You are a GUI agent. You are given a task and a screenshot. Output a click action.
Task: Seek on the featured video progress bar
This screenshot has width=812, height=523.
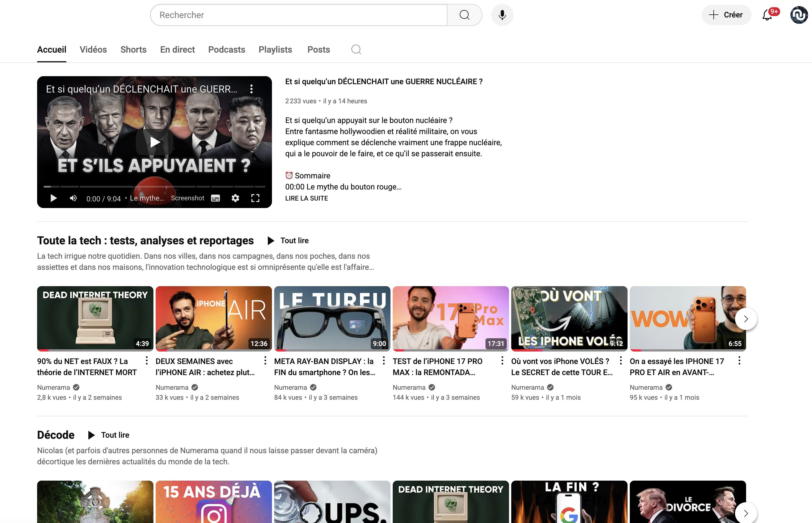[x=155, y=186]
